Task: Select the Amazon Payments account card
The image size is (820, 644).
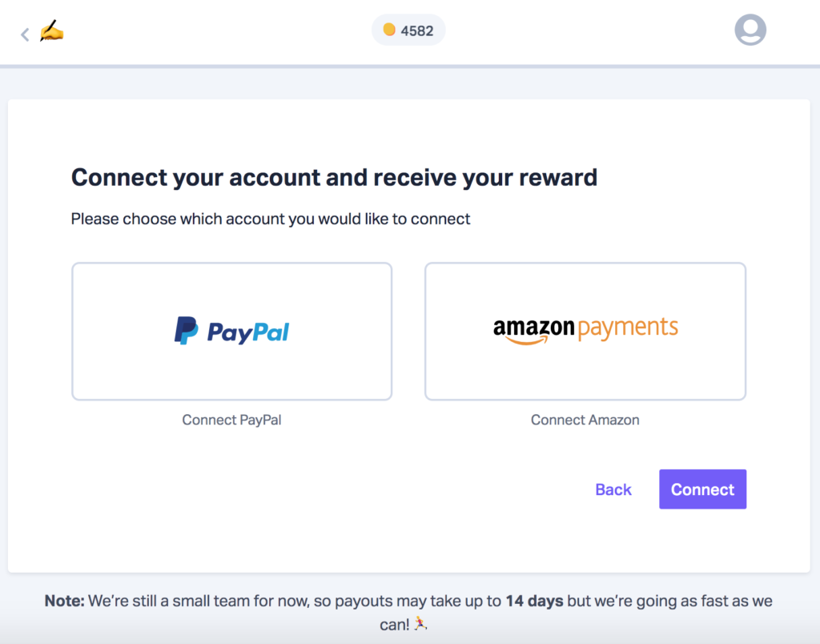Action: (x=585, y=331)
